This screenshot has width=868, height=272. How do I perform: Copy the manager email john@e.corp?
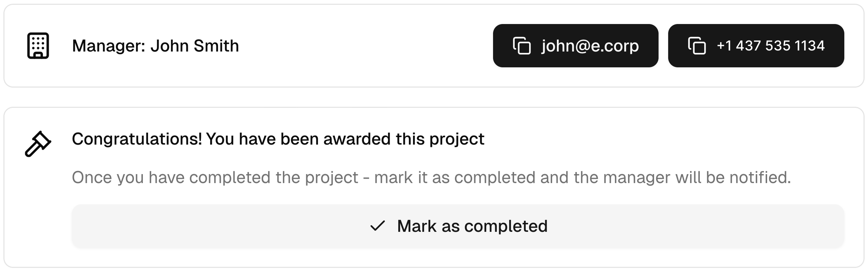(x=575, y=46)
